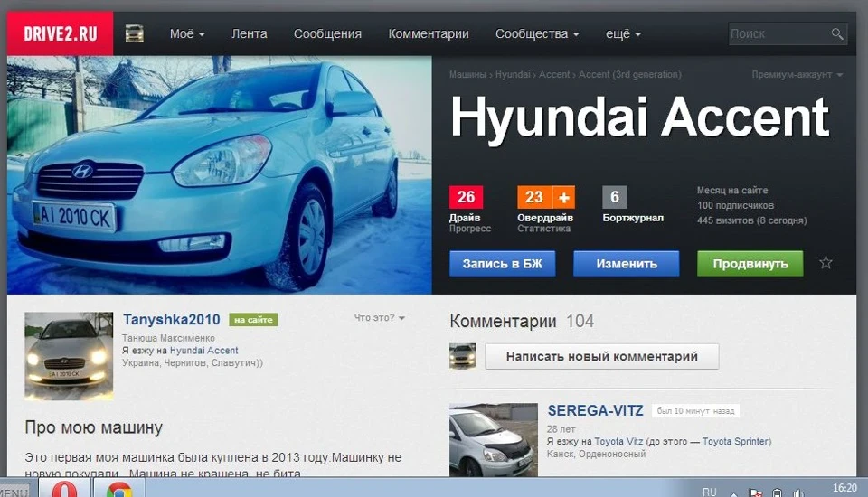868x497 pixels.
Task: Open the main Hyundai Accent photo
Action: (x=219, y=175)
